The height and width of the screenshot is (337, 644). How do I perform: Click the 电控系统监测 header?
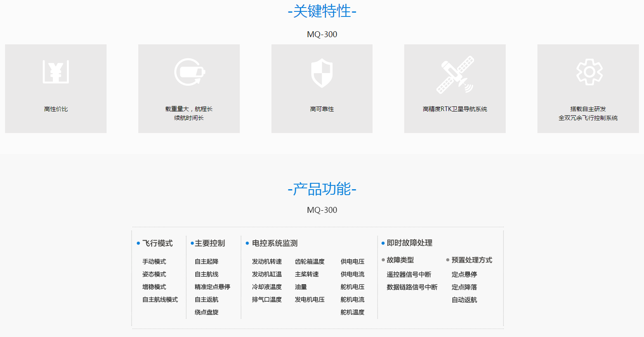pyautogui.click(x=274, y=243)
